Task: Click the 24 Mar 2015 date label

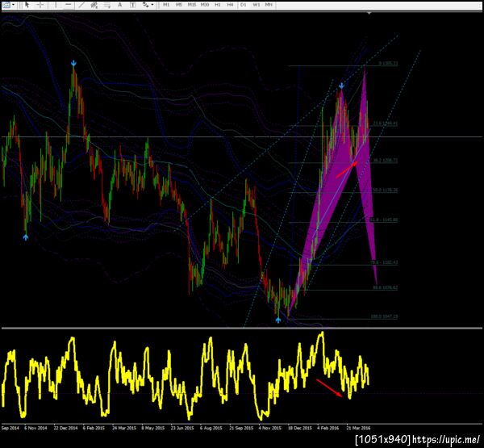Action: tap(124, 428)
